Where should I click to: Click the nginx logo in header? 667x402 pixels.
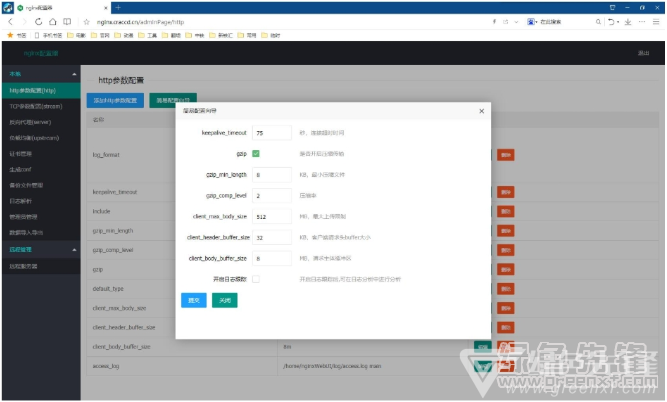pos(41,53)
